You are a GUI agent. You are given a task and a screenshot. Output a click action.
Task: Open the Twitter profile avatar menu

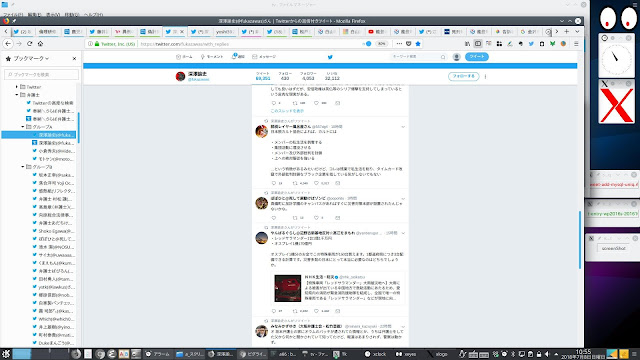[x=457, y=57]
